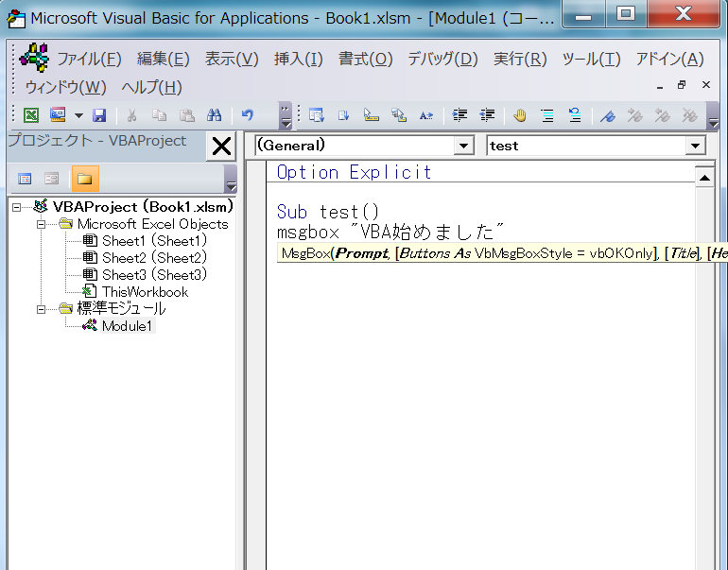Image resolution: width=728 pixels, height=570 pixels.
Task: Click the Uncomment Block icon
Action: click(575, 115)
